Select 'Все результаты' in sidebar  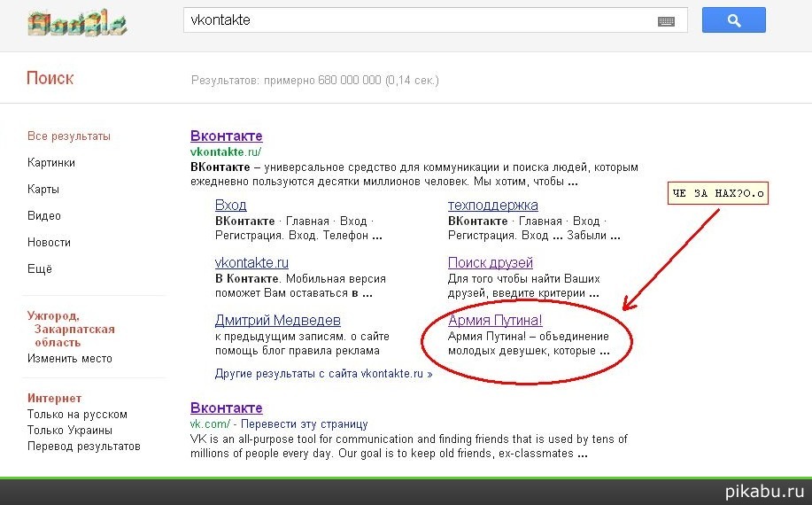point(69,136)
